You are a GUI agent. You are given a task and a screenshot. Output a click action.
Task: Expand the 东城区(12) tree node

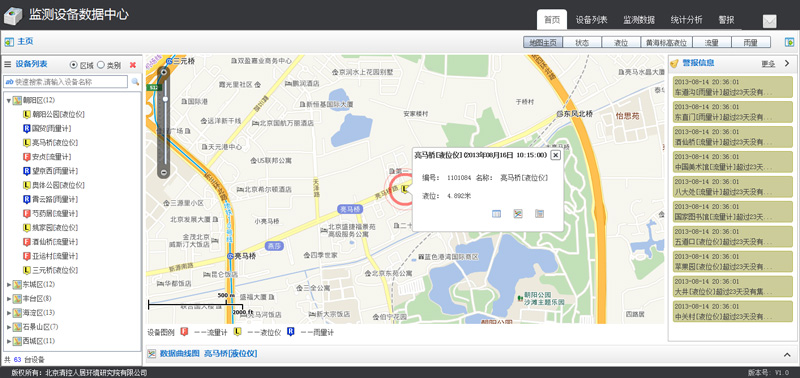9,284
